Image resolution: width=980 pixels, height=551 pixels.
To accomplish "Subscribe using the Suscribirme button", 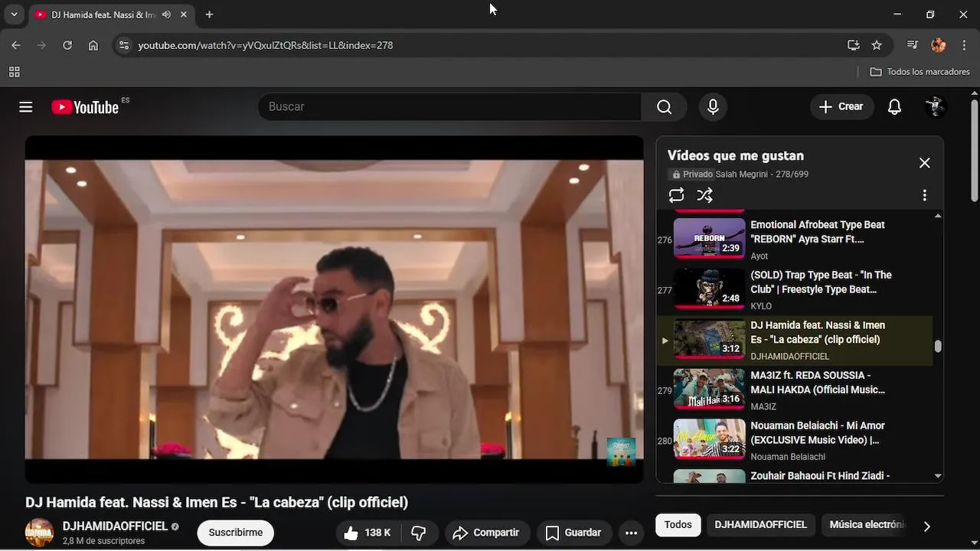I will [x=236, y=533].
